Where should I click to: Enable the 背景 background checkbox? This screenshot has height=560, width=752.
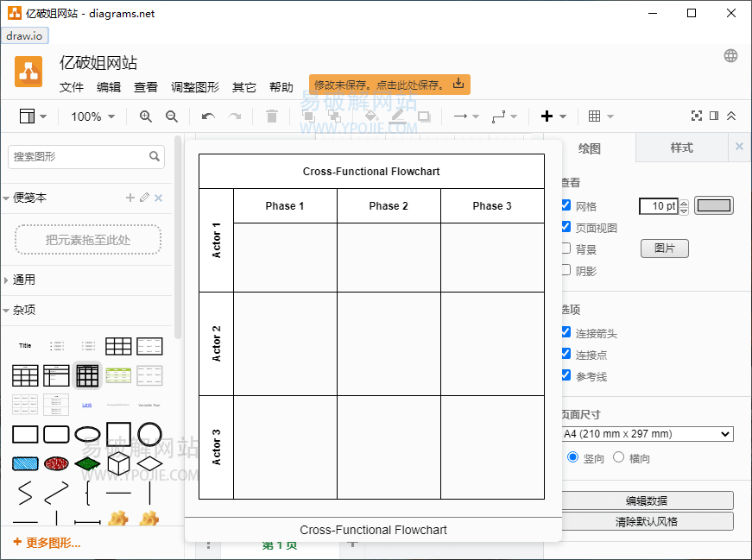(x=566, y=249)
